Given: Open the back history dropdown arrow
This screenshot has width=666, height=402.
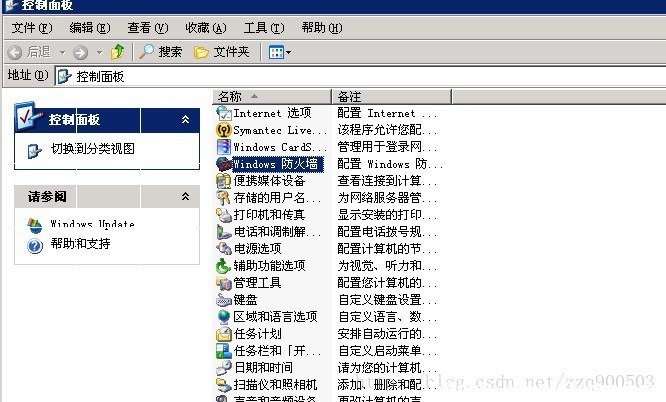Looking at the screenshot, I should [x=62, y=53].
